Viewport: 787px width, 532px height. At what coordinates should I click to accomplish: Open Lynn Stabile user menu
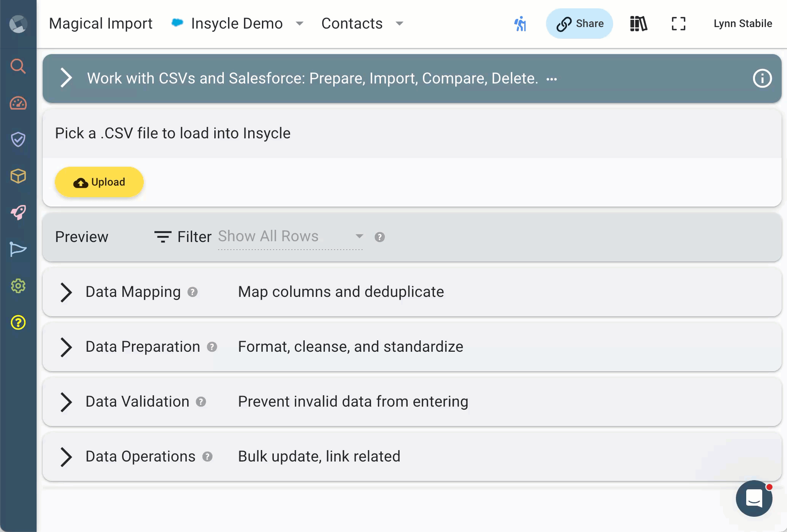pos(743,24)
